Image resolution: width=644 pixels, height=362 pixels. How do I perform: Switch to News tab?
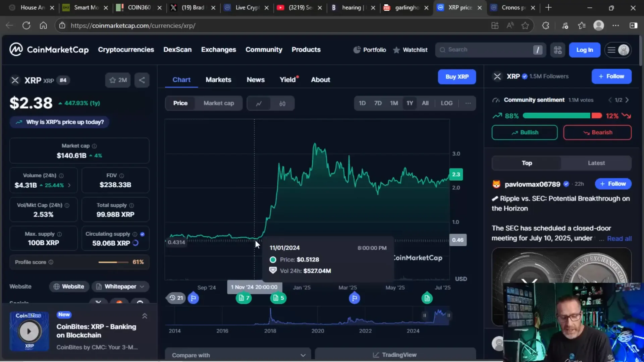(256, 80)
